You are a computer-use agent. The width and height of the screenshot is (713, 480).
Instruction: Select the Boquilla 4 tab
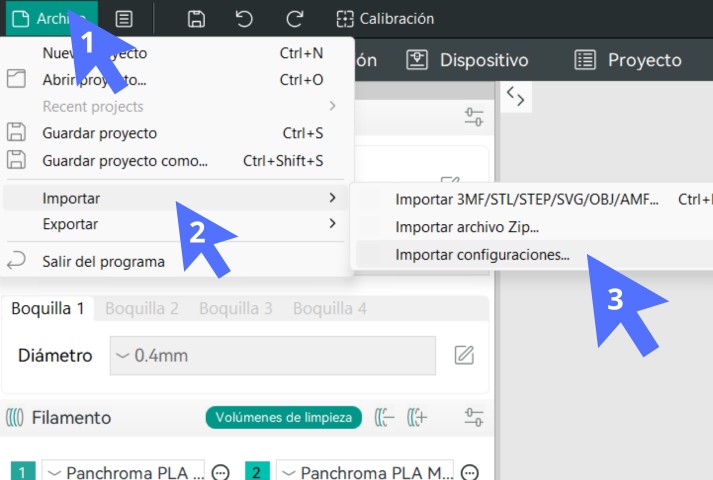tap(330, 309)
